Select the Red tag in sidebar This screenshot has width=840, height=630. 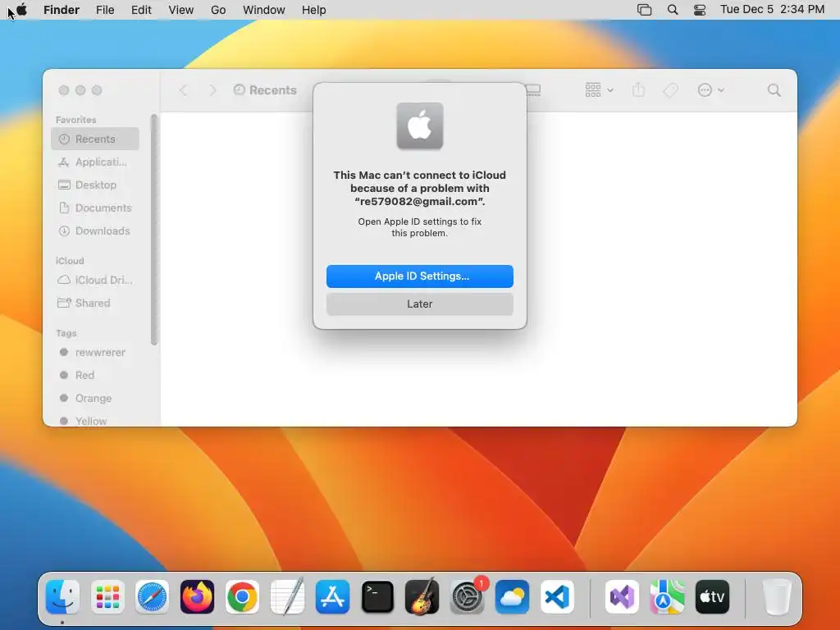(x=95, y=376)
